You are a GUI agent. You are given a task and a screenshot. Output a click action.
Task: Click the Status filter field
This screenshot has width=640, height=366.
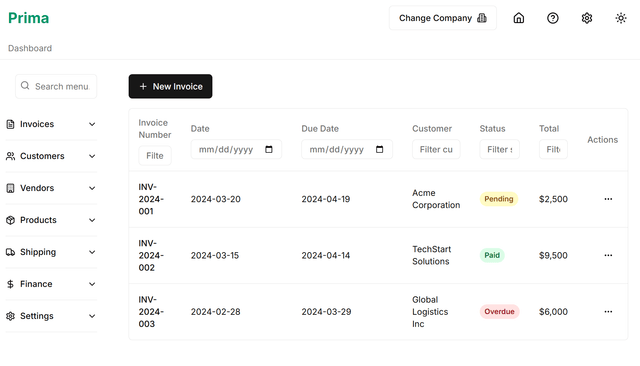pyautogui.click(x=500, y=149)
